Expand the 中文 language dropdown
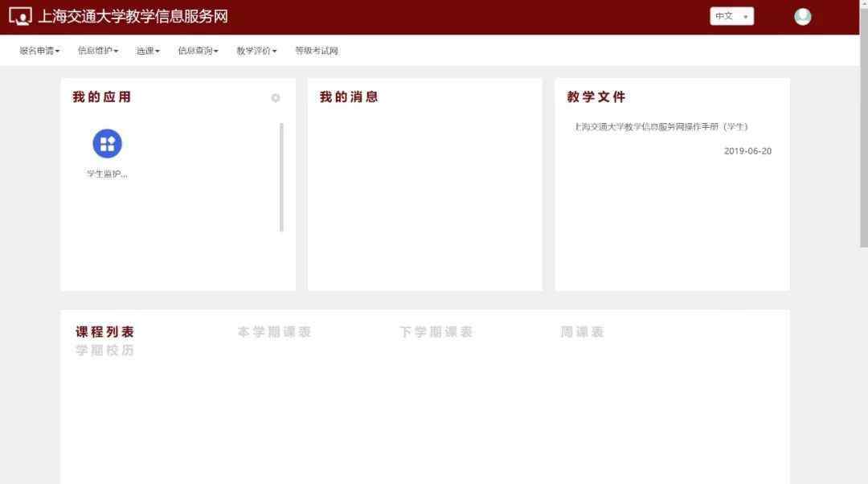868x484 pixels. click(731, 16)
